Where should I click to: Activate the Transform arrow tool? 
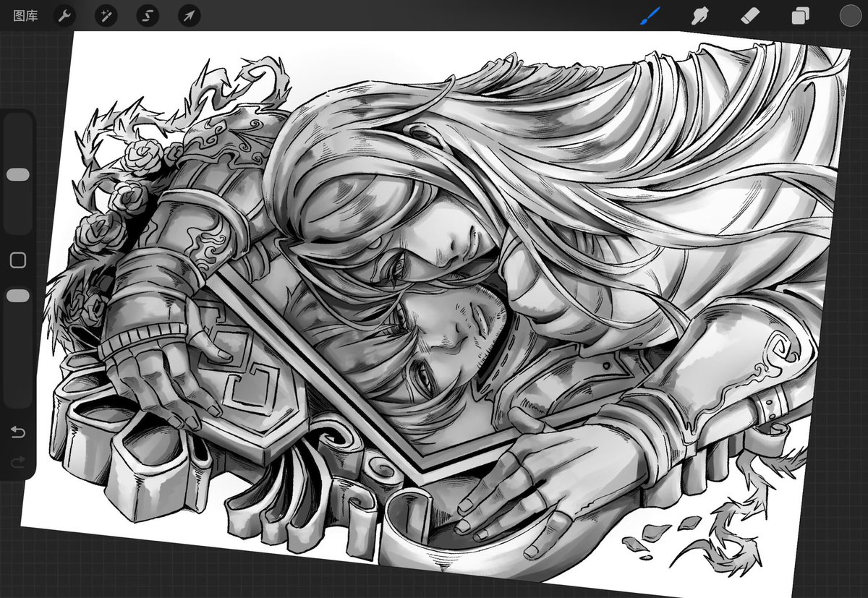189,15
